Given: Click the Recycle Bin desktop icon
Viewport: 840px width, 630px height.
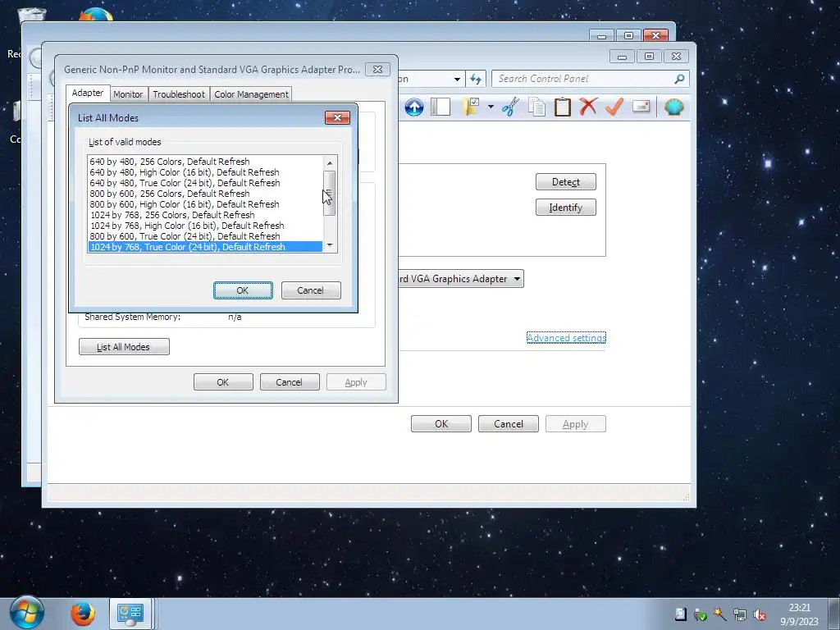Looking at the screenshot, I should coord(32,14).
